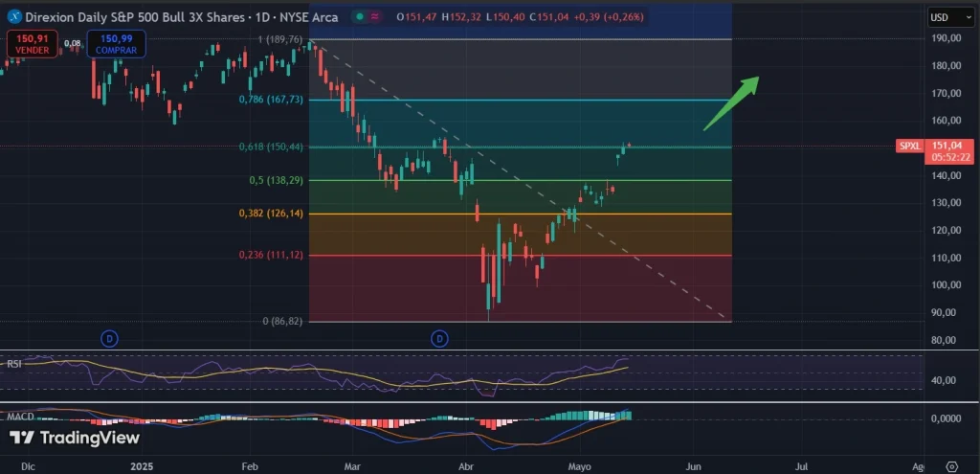Click the 170,00 price axis label

[x=946, y=93]
